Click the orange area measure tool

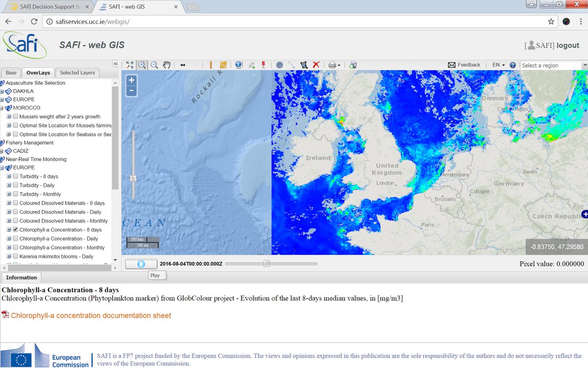tap(223, 65)
